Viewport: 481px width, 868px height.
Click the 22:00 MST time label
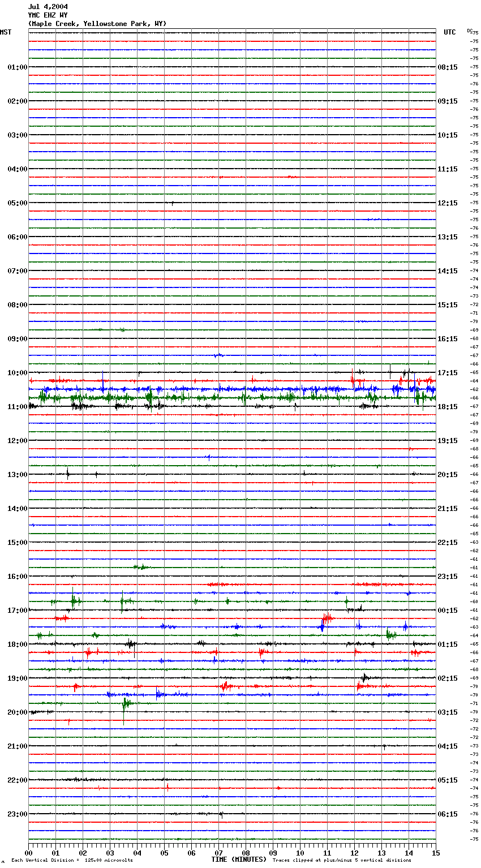pyautogui.click(x=18, y=780)
